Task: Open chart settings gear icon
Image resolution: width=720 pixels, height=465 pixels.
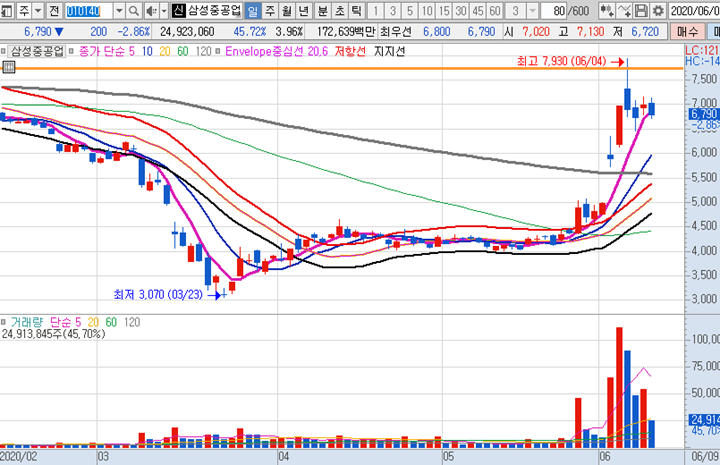Action: (x=658, y=11)
